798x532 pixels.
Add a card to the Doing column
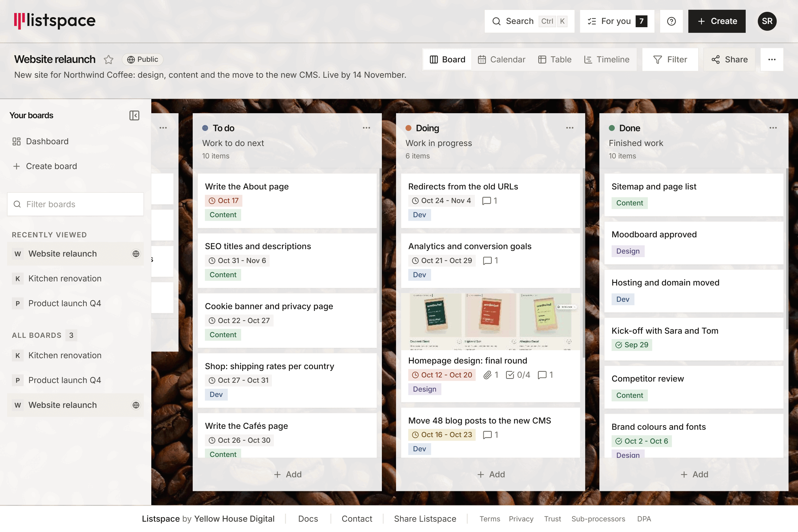[x=490, y=474]
